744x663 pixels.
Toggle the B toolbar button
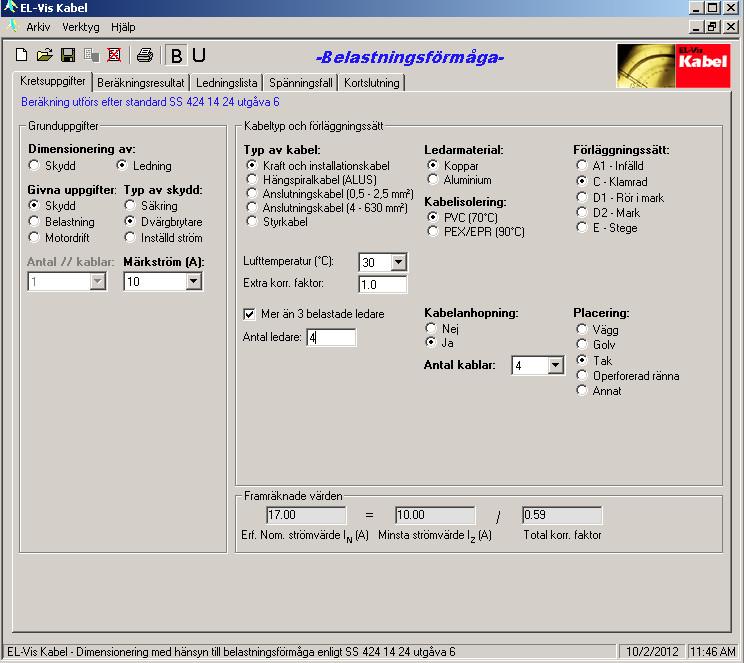pos(177,55)
